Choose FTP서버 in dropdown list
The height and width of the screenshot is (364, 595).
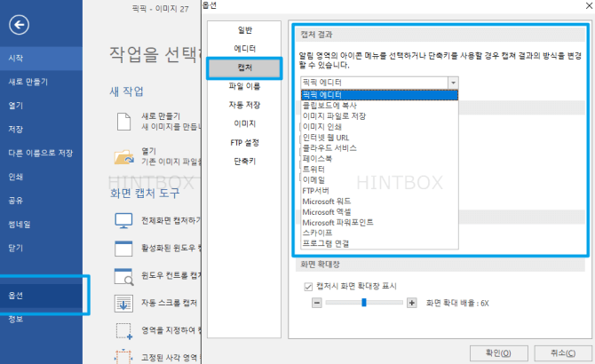coord(379,190)
